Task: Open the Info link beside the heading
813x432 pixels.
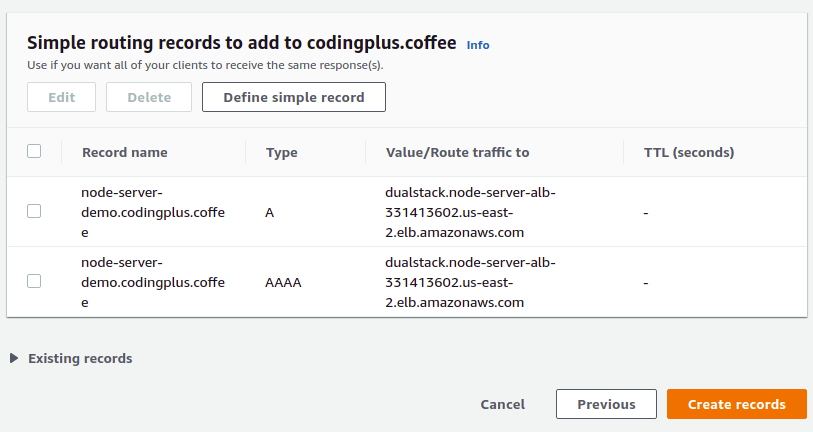Action: point(478,45)
